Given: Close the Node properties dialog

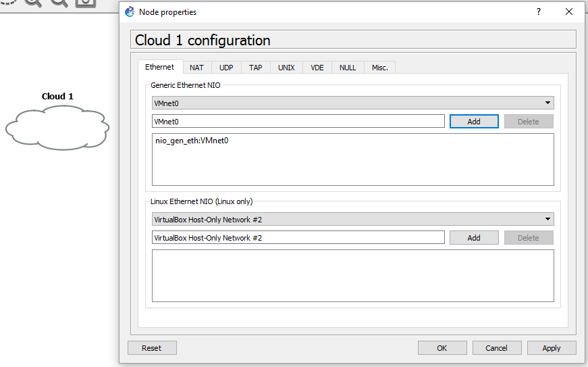Looking at the screenshot, I should 569,11.
